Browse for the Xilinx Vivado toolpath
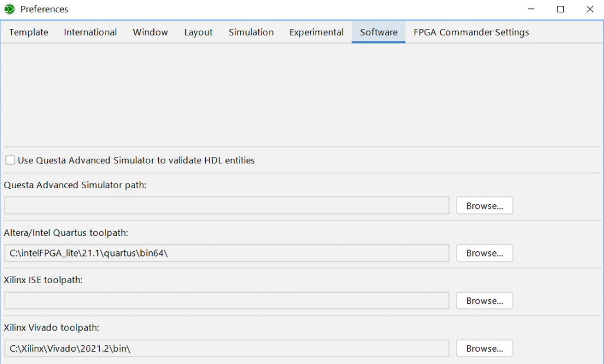This screenshot has height=364, width=604. point(484,349)
